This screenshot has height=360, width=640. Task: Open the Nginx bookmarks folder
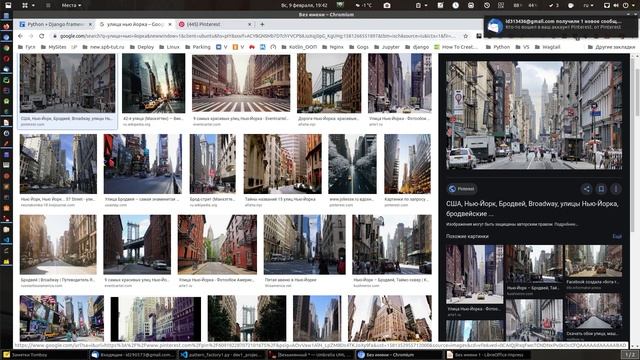point(333,47)
